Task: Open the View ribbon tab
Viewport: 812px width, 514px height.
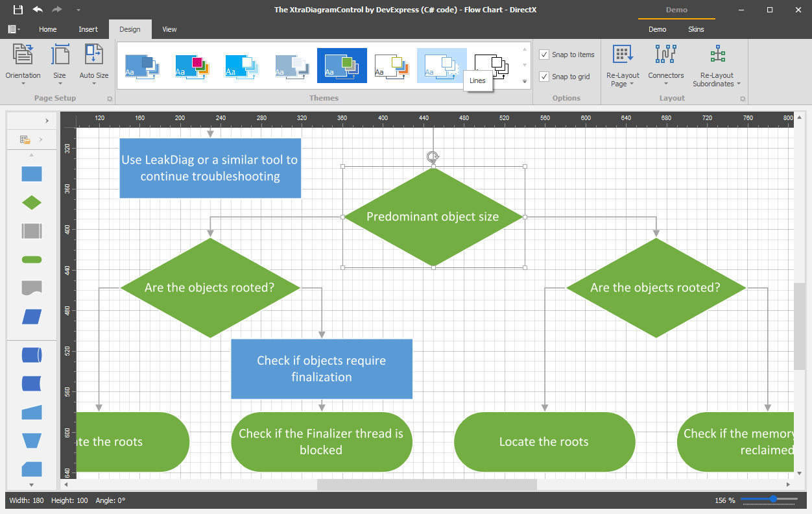Action: (169, 29)
